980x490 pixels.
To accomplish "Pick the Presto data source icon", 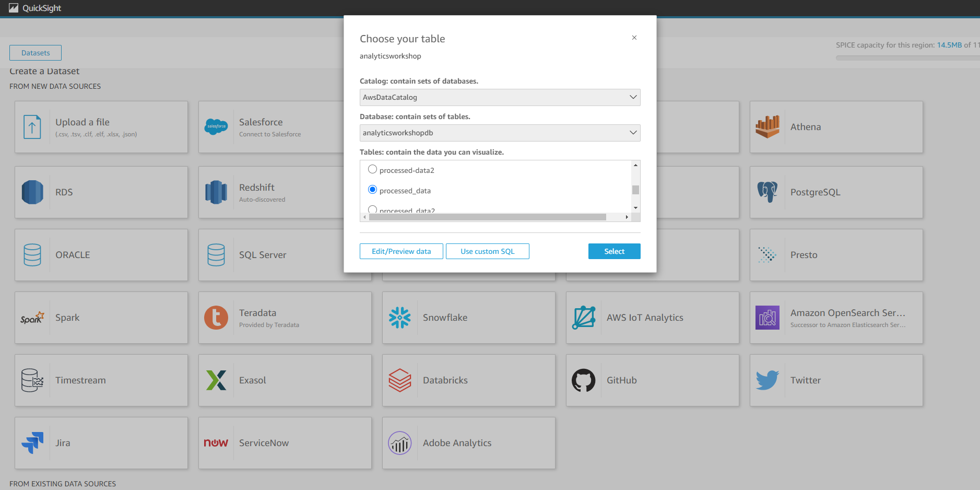I will pyautogui.click(x=768, y=255).
